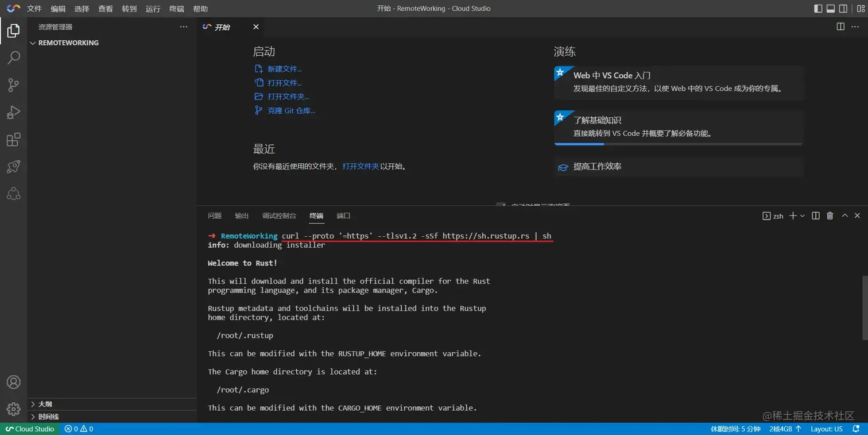Open the Web 中 VS Code 入门 walkthrough
The width and height of the screenshot is (868, 435).
(x=678, y=82)
